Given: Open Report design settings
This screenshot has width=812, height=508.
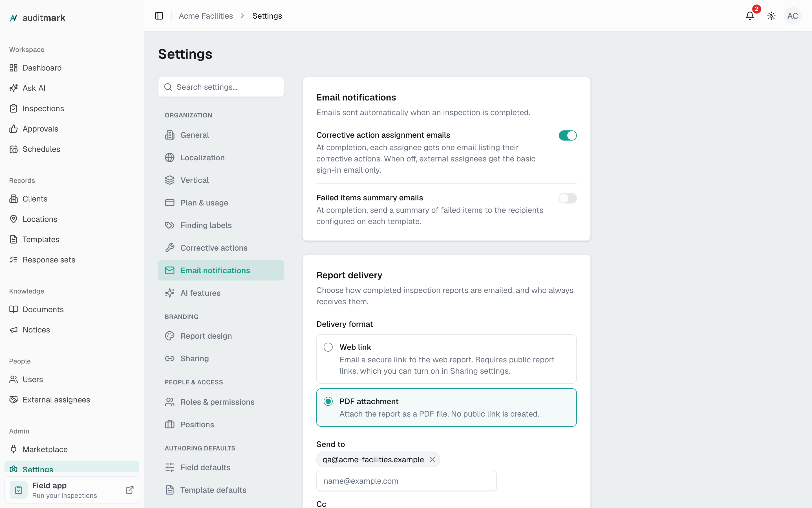Looking at the screenshot, I should pos(221,336).
